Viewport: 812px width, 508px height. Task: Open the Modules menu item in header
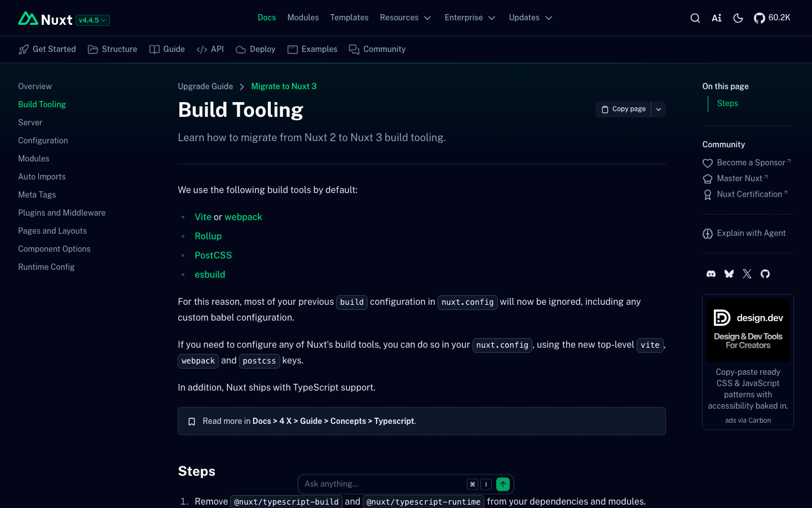303,17
